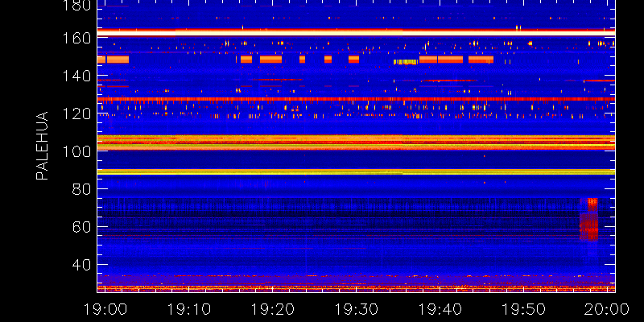This screenshot has width=644, height=322.
Task: Click the 80 frequency axis label
Action: tap(82, 189)
